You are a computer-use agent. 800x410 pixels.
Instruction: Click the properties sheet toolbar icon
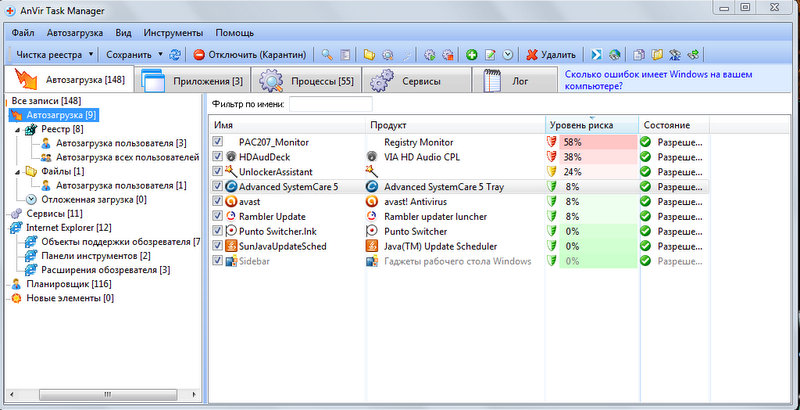345,55
